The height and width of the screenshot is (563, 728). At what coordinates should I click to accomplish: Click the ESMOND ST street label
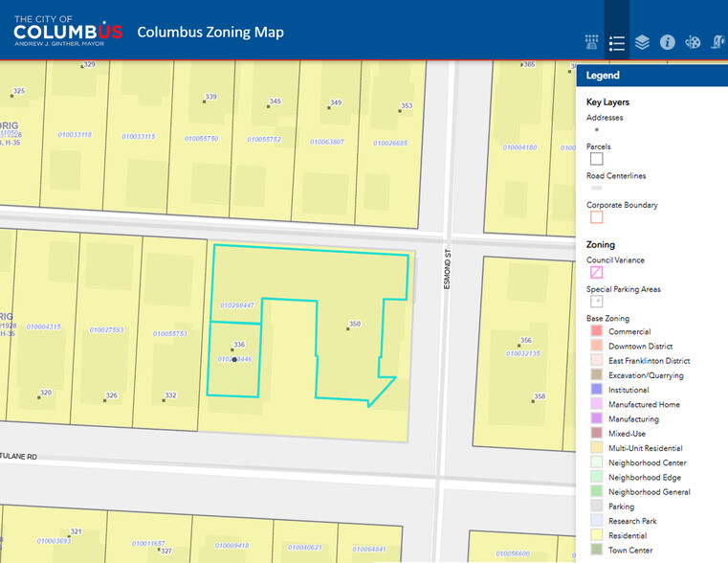[447, 269]
